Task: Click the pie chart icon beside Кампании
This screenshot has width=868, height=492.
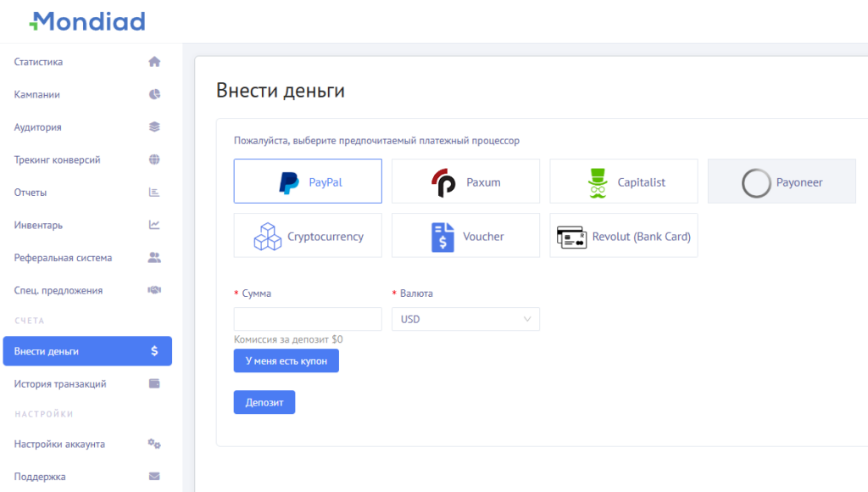Action: (153, 94)
